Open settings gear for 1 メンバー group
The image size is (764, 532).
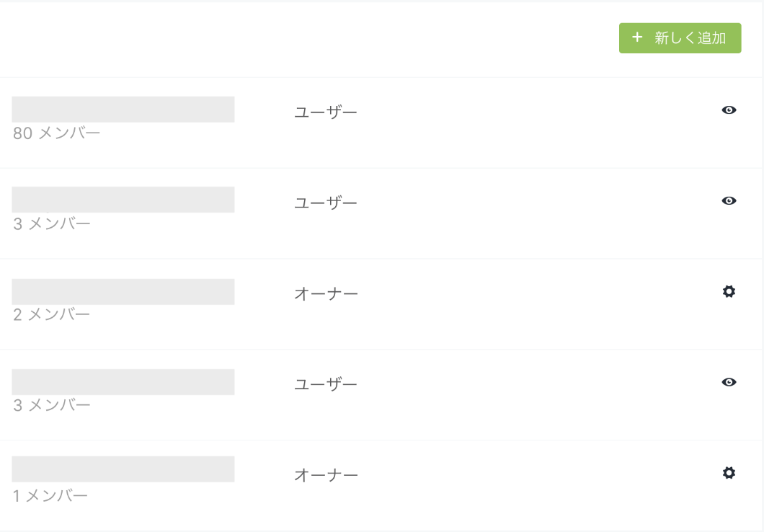click(x=729, y=473)
